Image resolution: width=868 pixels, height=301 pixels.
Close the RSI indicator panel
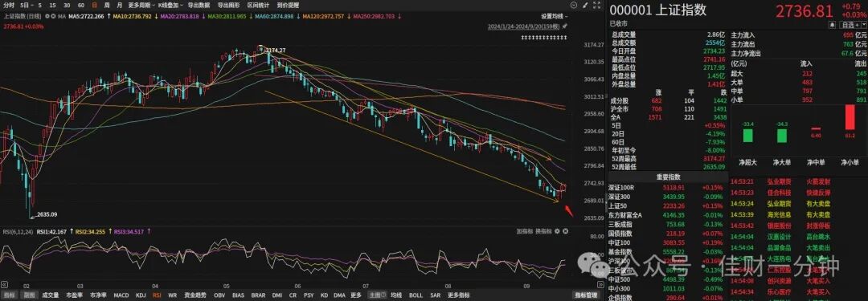tap(565, 230)
